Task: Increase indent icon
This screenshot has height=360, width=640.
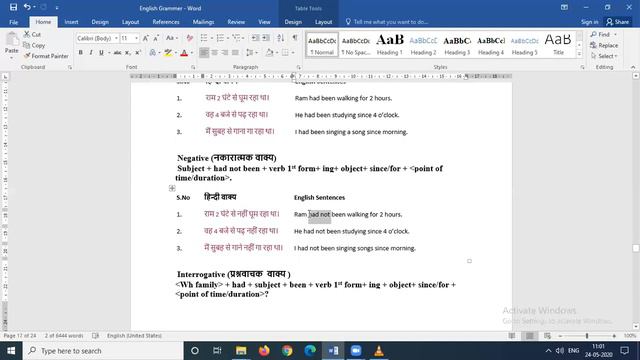Action: 266,38
